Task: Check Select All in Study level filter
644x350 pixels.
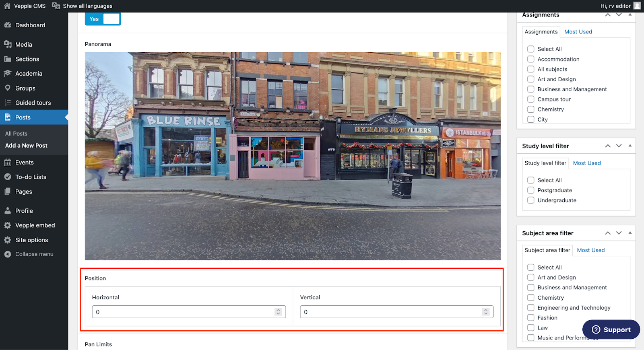Action: coord(531,180)
